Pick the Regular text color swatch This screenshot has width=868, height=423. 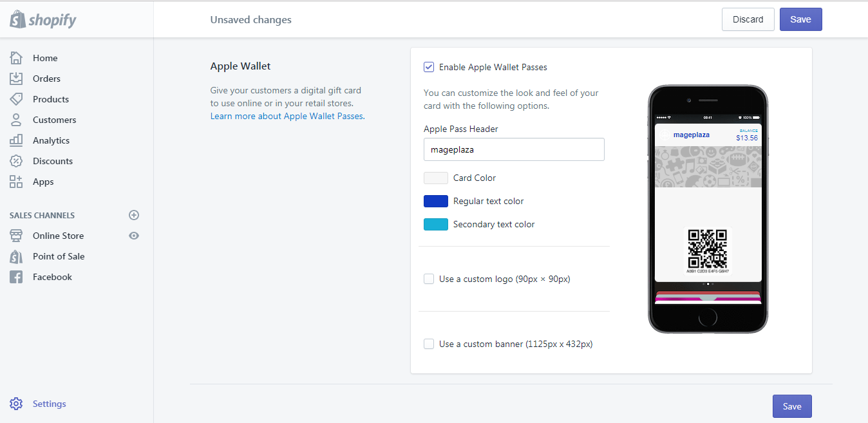tap(436, 201)
